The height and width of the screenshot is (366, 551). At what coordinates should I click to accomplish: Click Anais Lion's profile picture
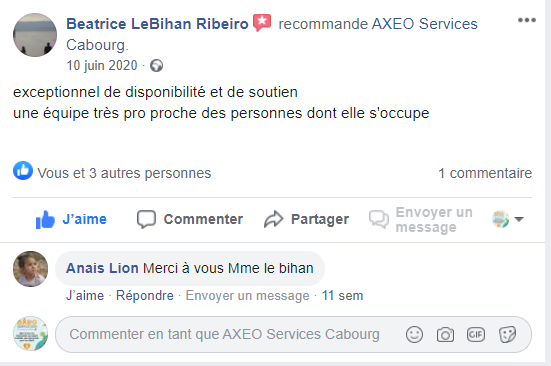[x=31, y=269]
